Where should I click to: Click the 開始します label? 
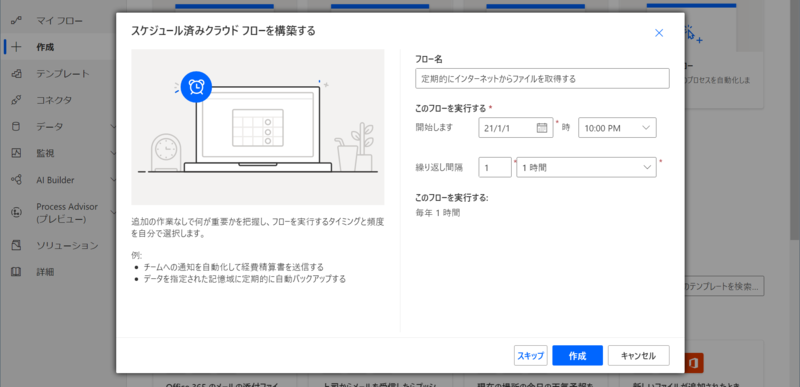pos(434,127)
